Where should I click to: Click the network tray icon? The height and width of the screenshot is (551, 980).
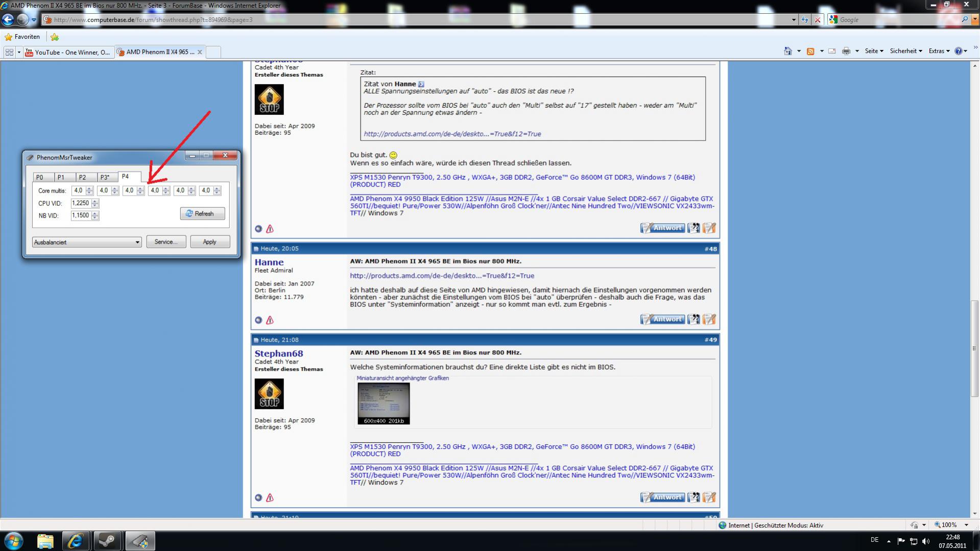[x=914, y=541]
